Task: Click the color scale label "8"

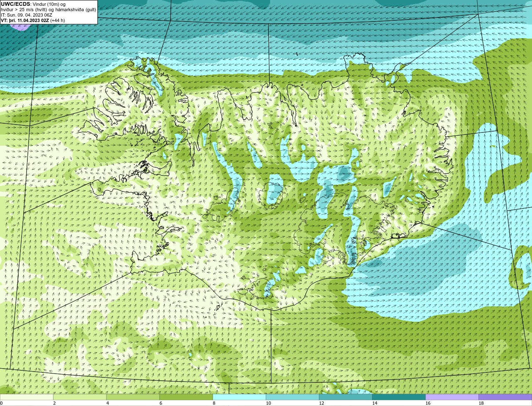Action: pyautogui.click(x=214, y=403)
